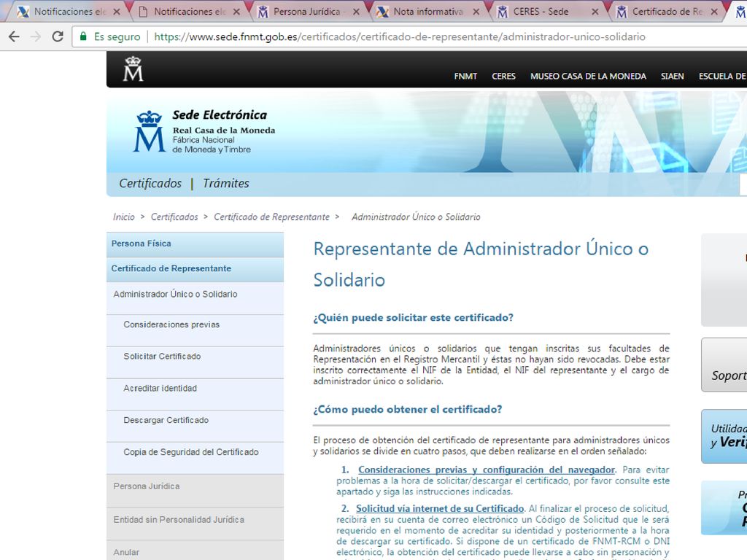Click the browser forward arrow
The image size is (747, 560).
click(36, 36)
